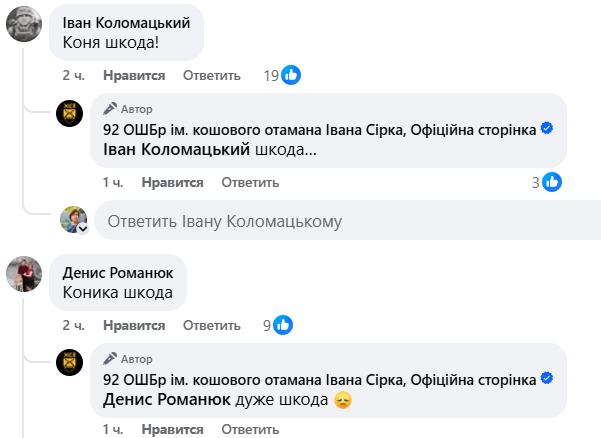Click Нравится under the page's "шкода..." reply

[x=172, y=182]
